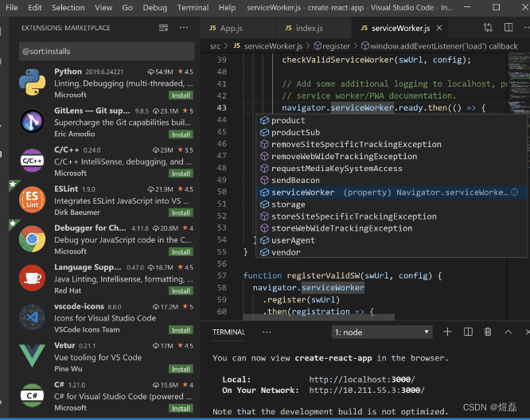Split the terminal
The width and height of the screenshot is (530, 420).
[x=468, y=332]
